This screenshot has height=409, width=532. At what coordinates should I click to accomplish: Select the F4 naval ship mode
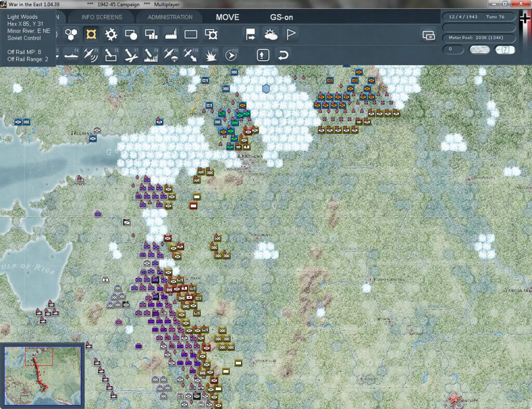tap(71, 55)
